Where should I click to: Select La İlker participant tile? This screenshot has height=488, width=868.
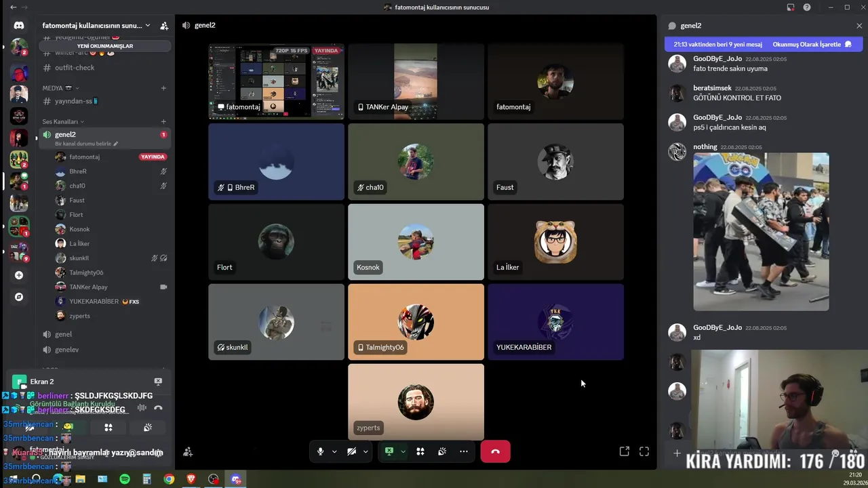coord(555,242)
